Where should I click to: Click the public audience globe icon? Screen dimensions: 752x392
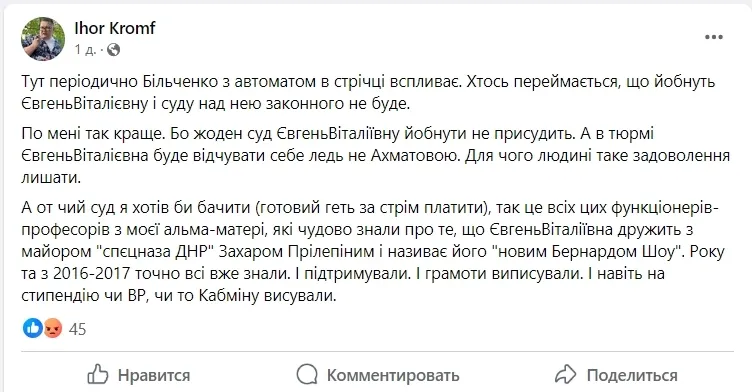(114, 49)
